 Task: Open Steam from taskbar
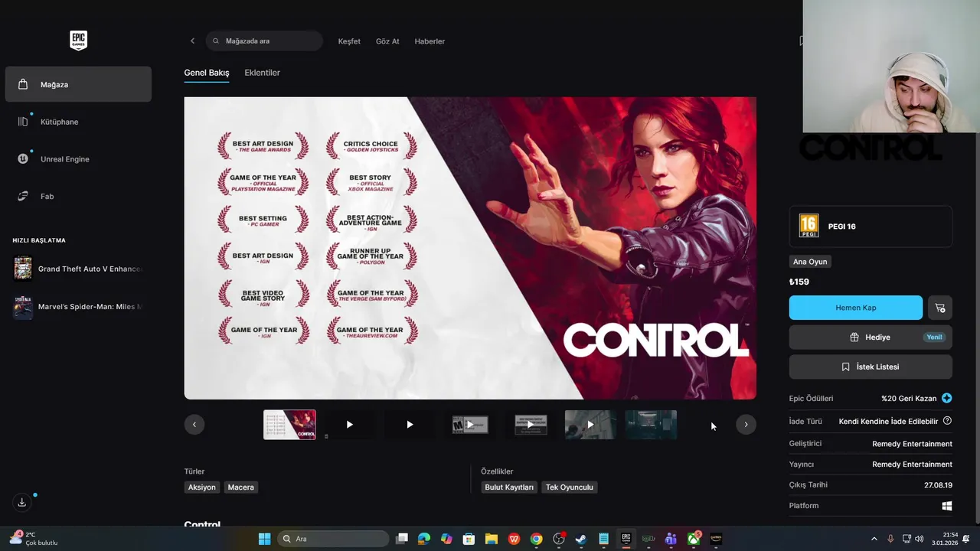[x=581, y=539]
